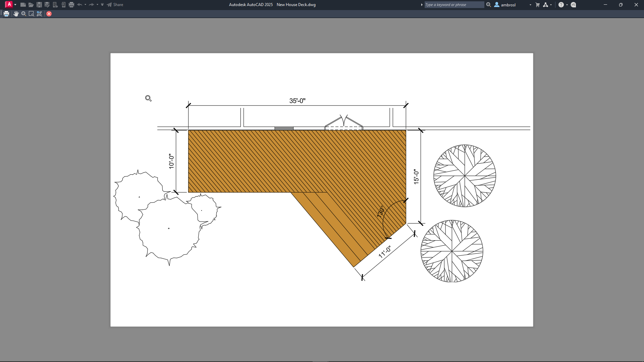
Task: Click the New drawing icon
Action: click(x=23, y=5)
